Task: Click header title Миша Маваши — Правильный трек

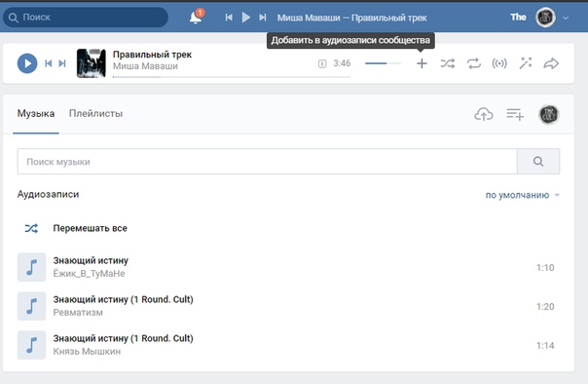Action: [351, 18]
